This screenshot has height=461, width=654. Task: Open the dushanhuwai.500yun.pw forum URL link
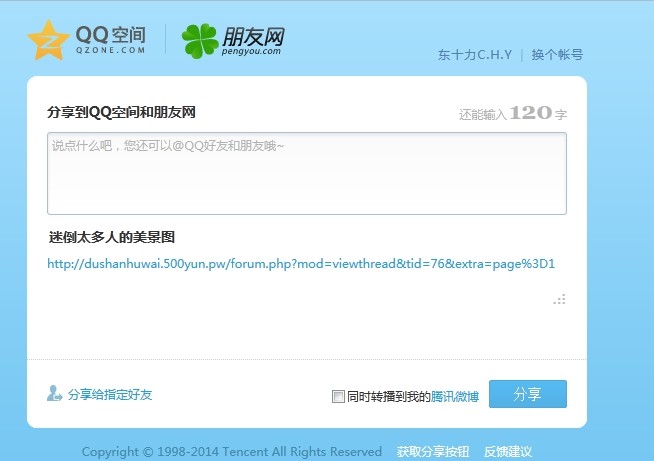click(x=301, y=264)
